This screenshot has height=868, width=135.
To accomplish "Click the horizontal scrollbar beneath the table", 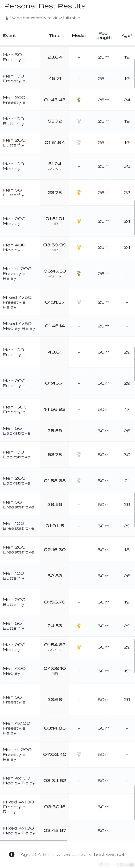I will coord(34,840).
